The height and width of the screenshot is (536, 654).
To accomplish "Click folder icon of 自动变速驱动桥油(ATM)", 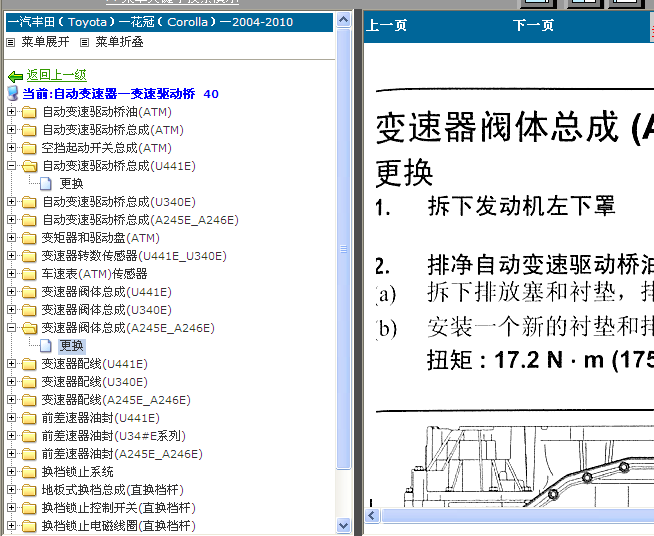I will pos(29,112).
